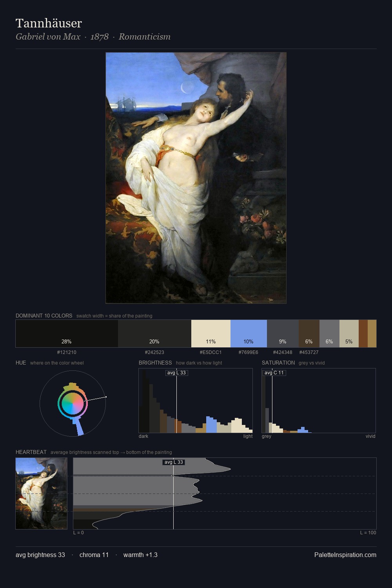Screen dimensions: 392x588
Task: Select the 10% blue swatch #7699E6
Action: pos(249,334)
